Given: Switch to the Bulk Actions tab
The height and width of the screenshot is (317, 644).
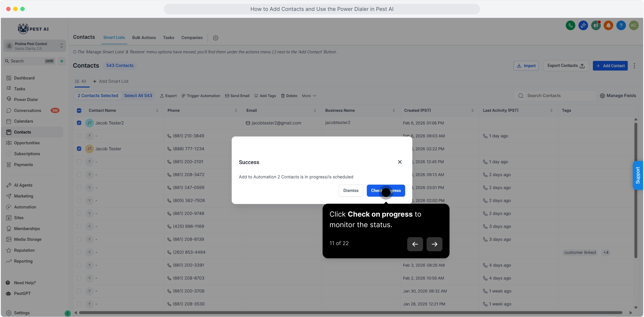Looking at the screenshot, I should point(144,38).
